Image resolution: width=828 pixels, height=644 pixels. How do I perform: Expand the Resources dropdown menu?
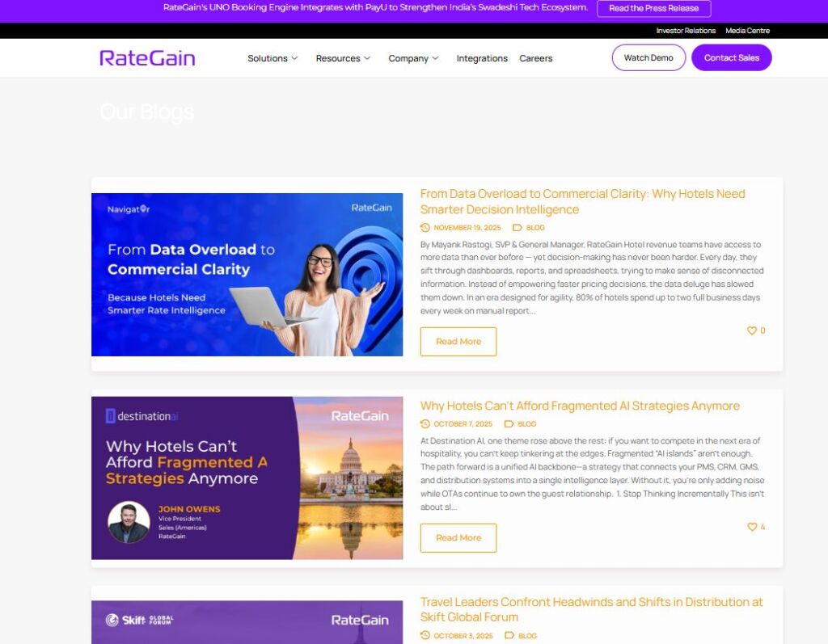point(343,58)
